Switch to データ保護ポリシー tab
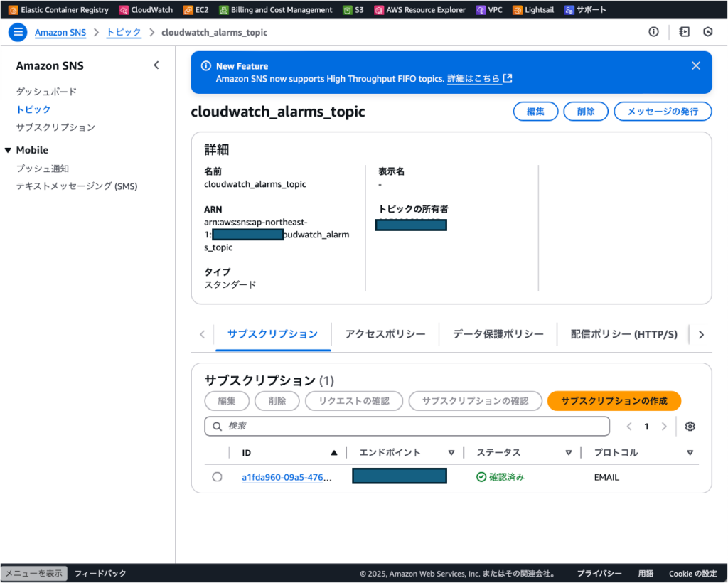Screen dimensions: 728x583 click(498, 334)
